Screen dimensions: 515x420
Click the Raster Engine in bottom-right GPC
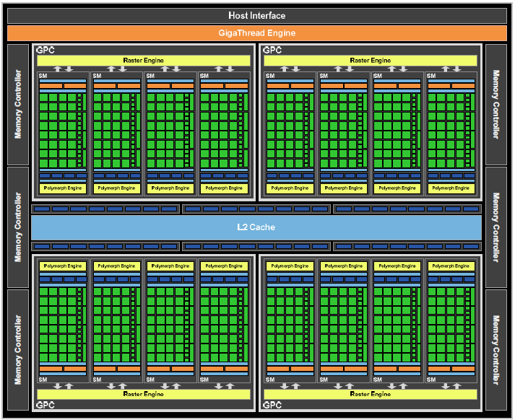370,394
